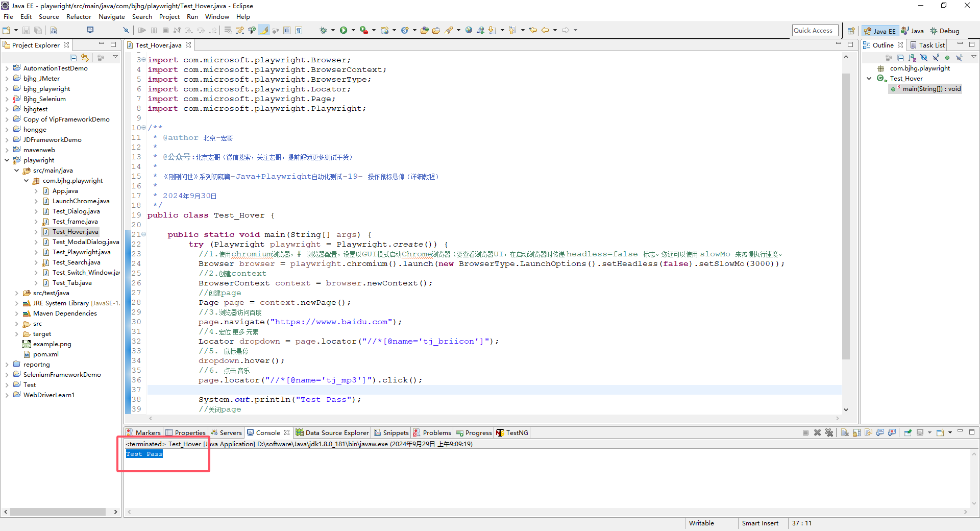Open Test_Dialog.java from Project Explorer
The height and width of the screenshot is (531, 980).
76,211
